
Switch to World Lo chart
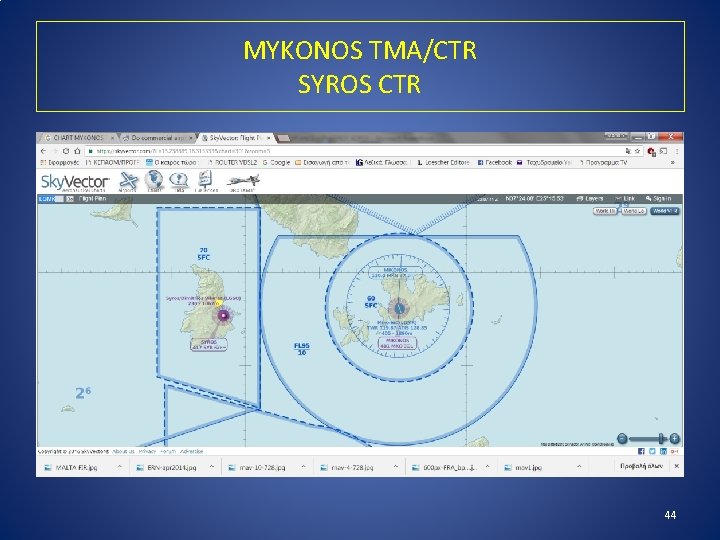pos(634,211)
